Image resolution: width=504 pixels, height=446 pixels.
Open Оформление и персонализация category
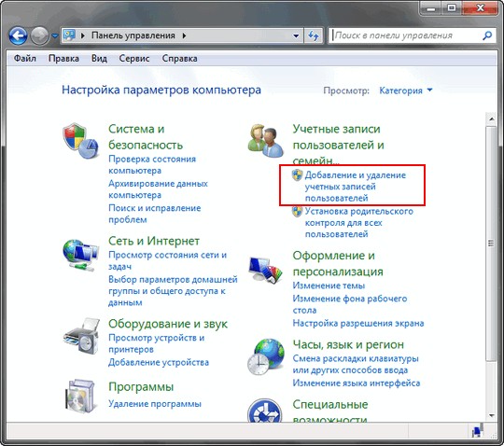(338, 263)
